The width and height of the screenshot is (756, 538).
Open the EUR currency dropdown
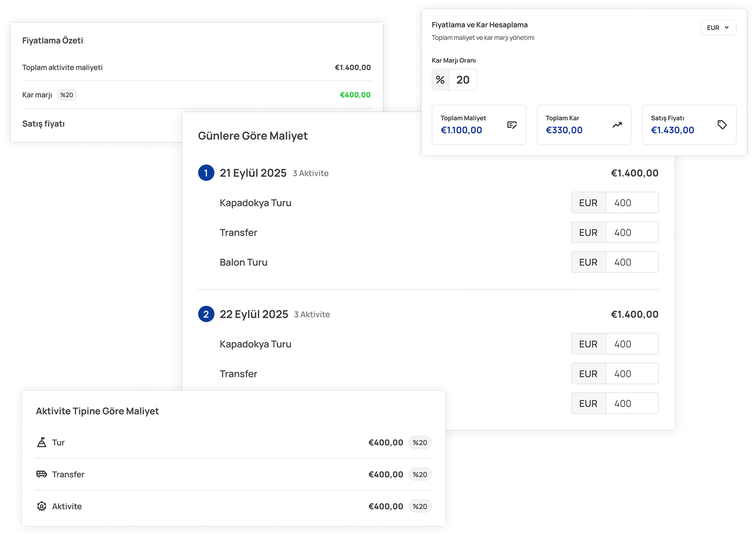click(x=718, y=28)
